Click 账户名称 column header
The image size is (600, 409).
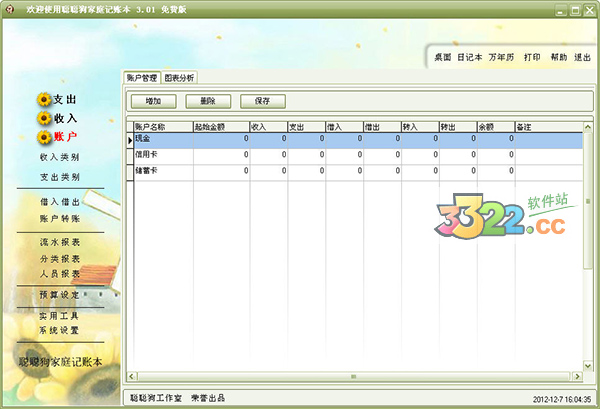[x=163, y=127]
